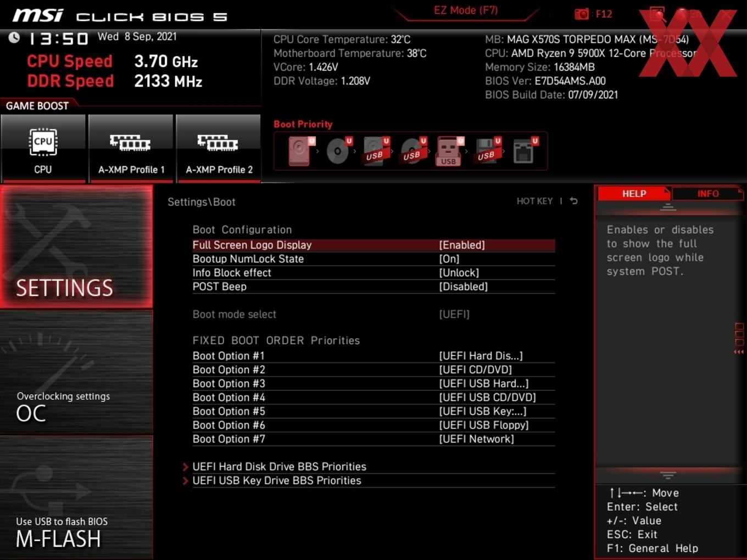747x560 pixels.
Task: Click the BIOS Ver E7D54AMS.A00 text
Action: (x=545, y=81)
